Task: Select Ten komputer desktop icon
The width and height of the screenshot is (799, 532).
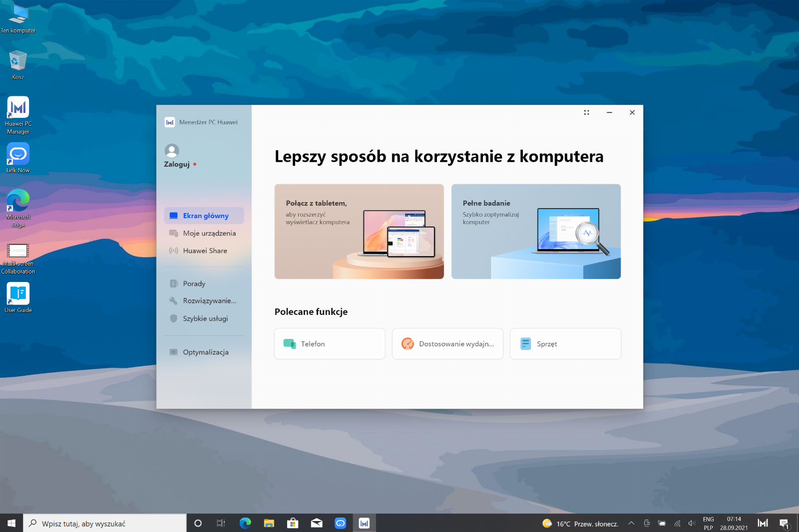Action: tap(18, 19)
